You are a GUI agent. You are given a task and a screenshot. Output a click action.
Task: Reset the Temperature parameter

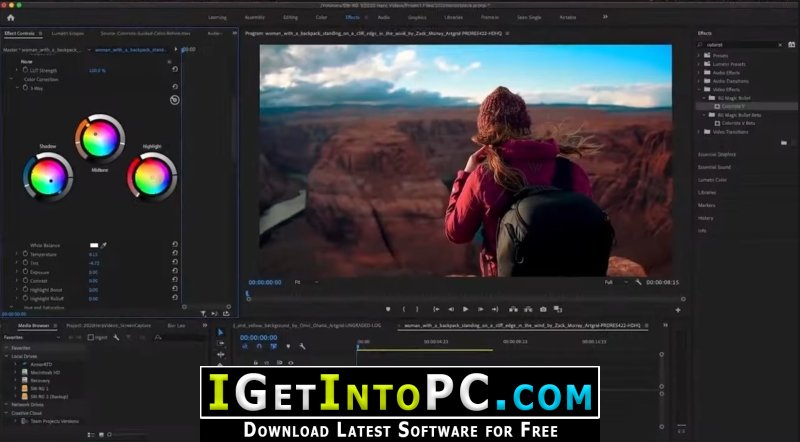pyautogui.click(x=175, y=254)
